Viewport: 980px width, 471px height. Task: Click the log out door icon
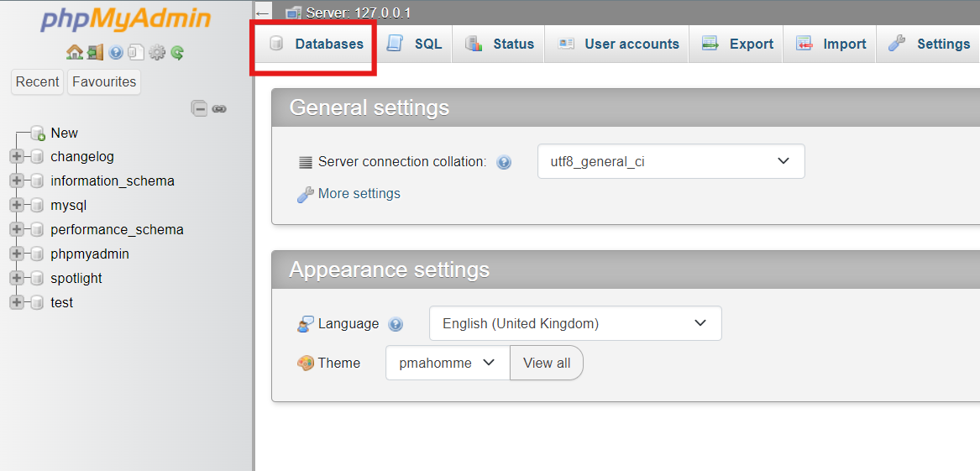(x=96, y=52)
